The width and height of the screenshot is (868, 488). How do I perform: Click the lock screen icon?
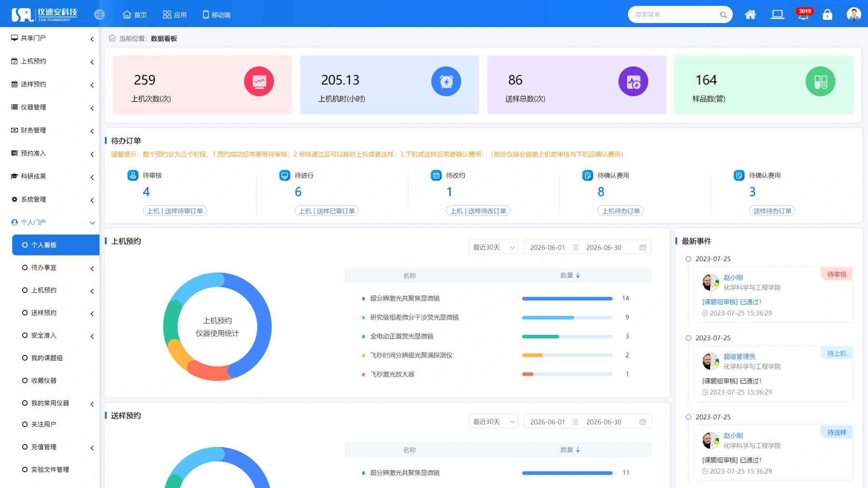pyautogui.click(x=827, y=14)
